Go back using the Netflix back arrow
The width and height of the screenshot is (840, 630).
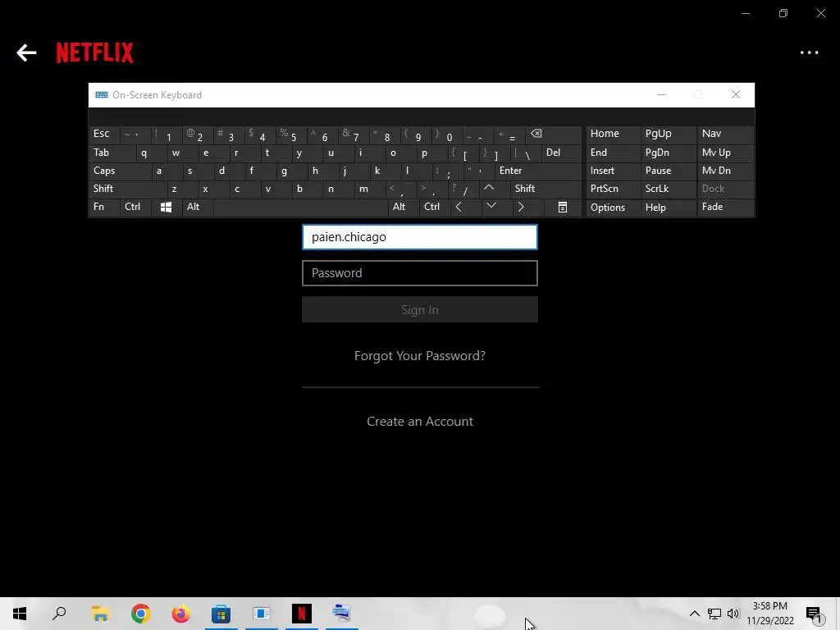[26, 52]
